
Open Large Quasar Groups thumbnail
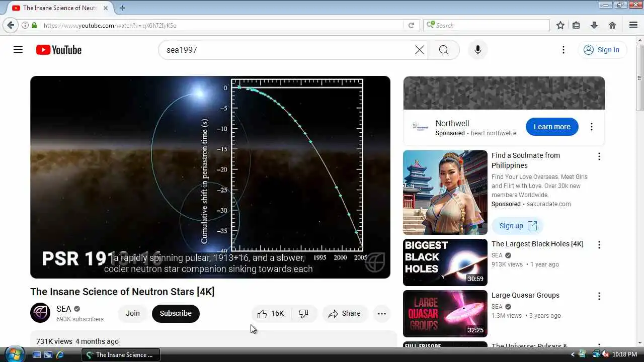pos(445,314)
